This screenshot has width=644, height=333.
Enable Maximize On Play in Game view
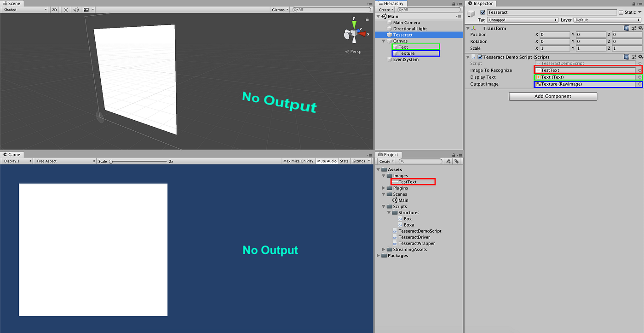coord(298,161)
